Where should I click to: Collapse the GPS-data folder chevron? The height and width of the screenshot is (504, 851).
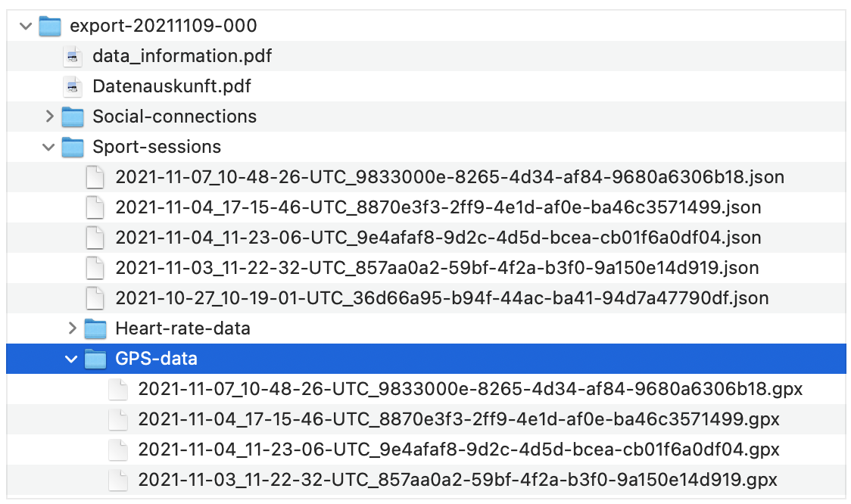[72, 359]
